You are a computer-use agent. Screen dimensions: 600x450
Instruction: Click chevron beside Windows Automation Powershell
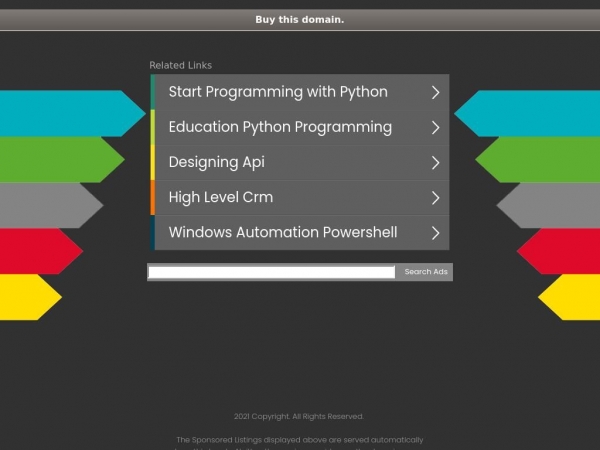point(435,233)
